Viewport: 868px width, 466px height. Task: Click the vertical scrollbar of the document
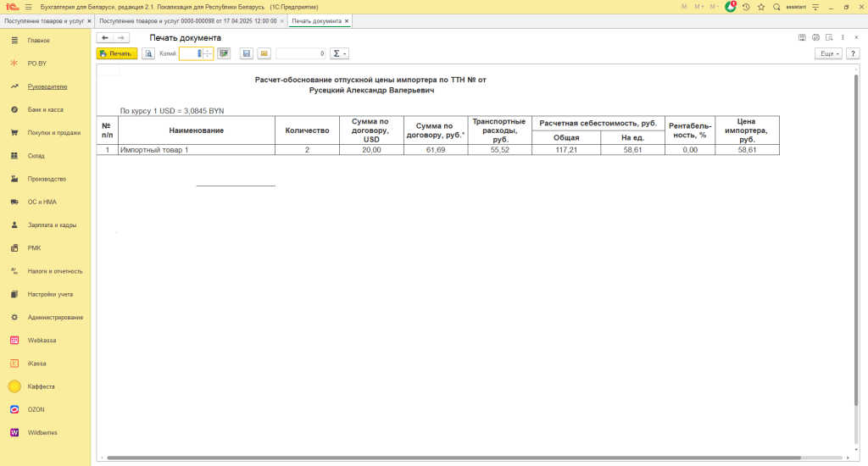tap(856, 240)
